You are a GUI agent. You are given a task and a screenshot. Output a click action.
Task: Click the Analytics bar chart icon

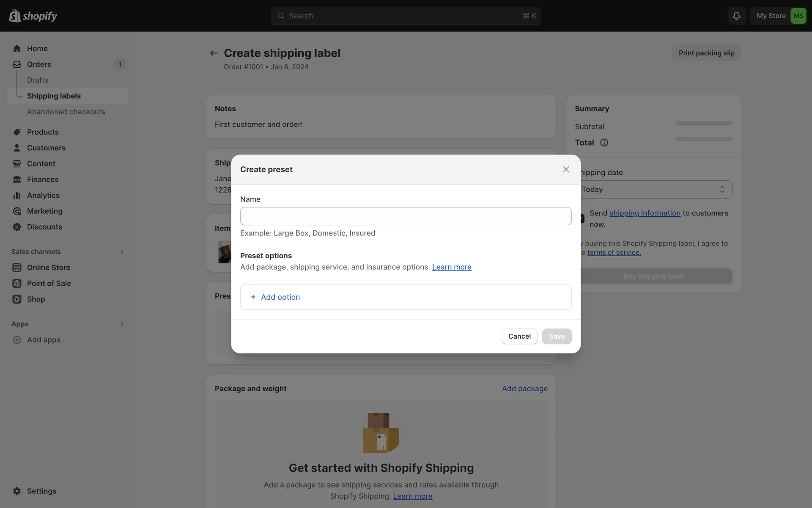(x=17, y=195)
